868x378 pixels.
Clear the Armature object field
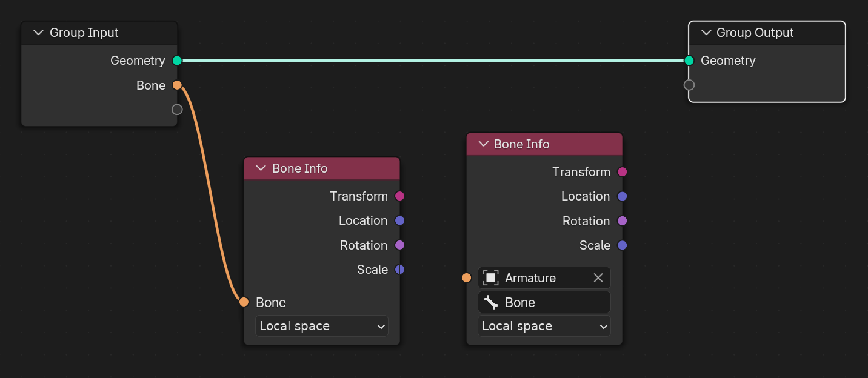pyautogui.click(x=598, y=278)
